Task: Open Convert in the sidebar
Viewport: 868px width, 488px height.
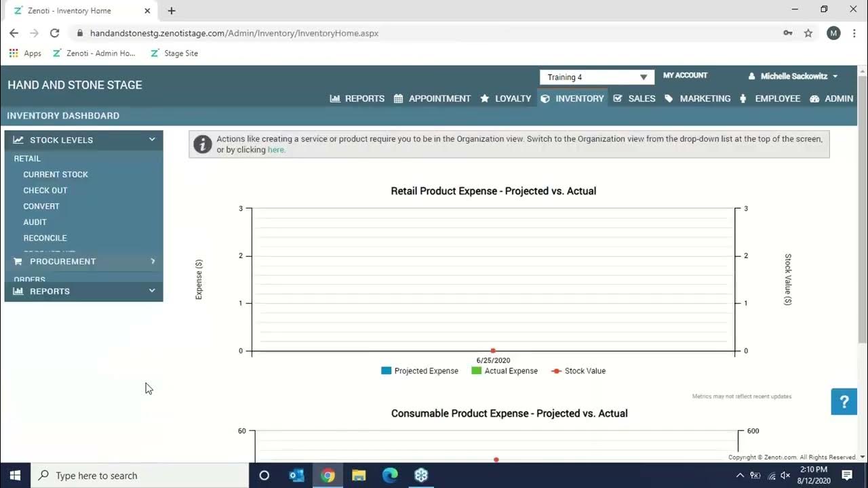Action: tap(41, 206)
